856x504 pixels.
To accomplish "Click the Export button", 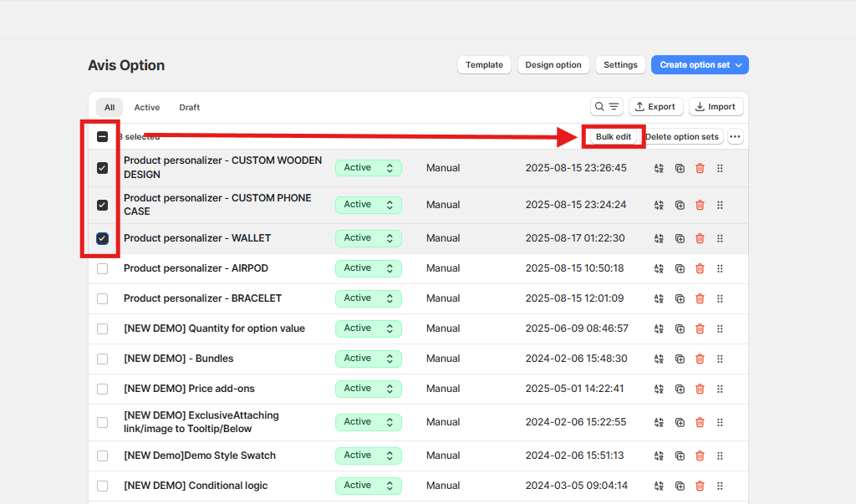I will tap(655, 107).
